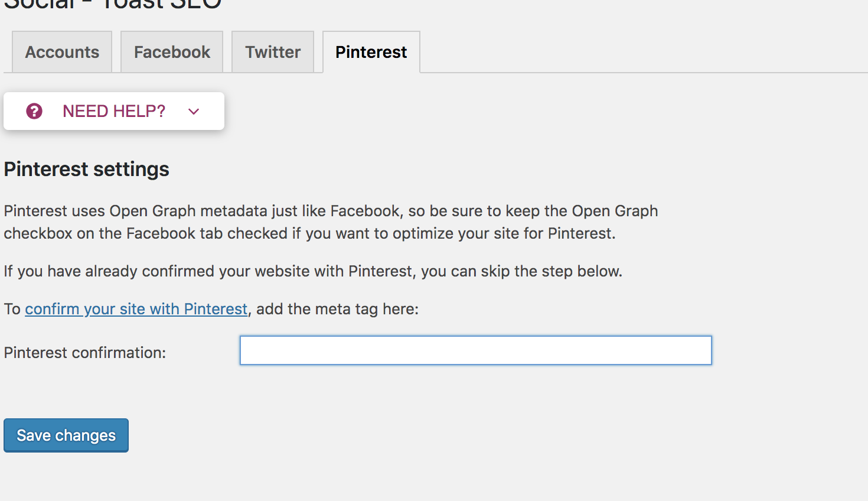
Task: Open the NEED HELP? panel label
Action: coord(114,111)
